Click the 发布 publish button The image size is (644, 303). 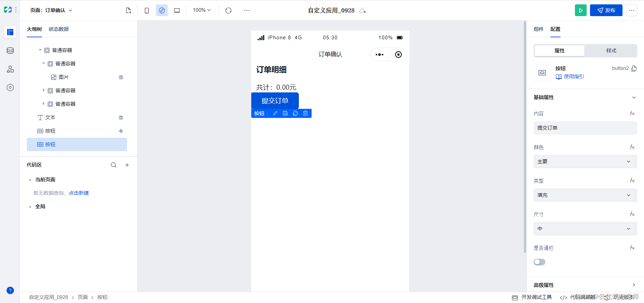click(606, 10)
